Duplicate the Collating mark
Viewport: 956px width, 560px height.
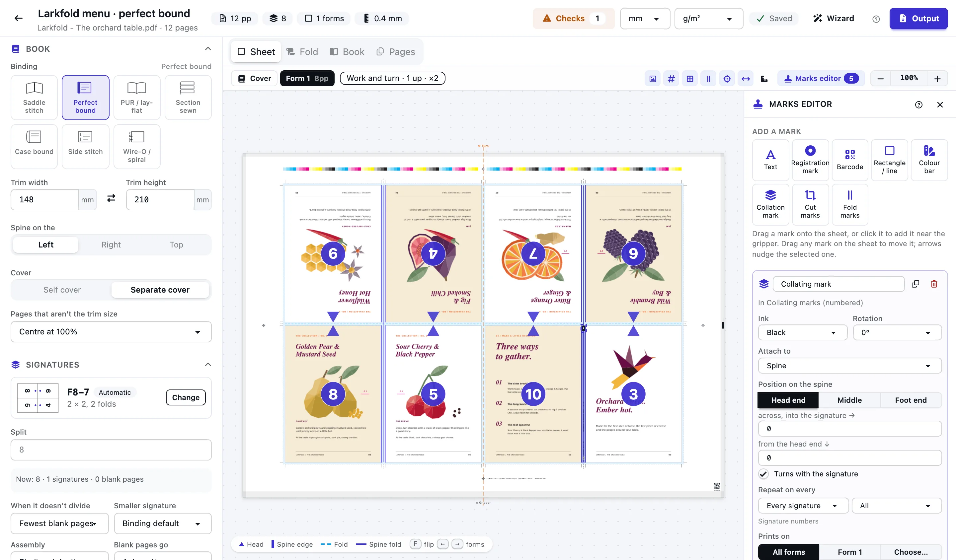point(916,284)
